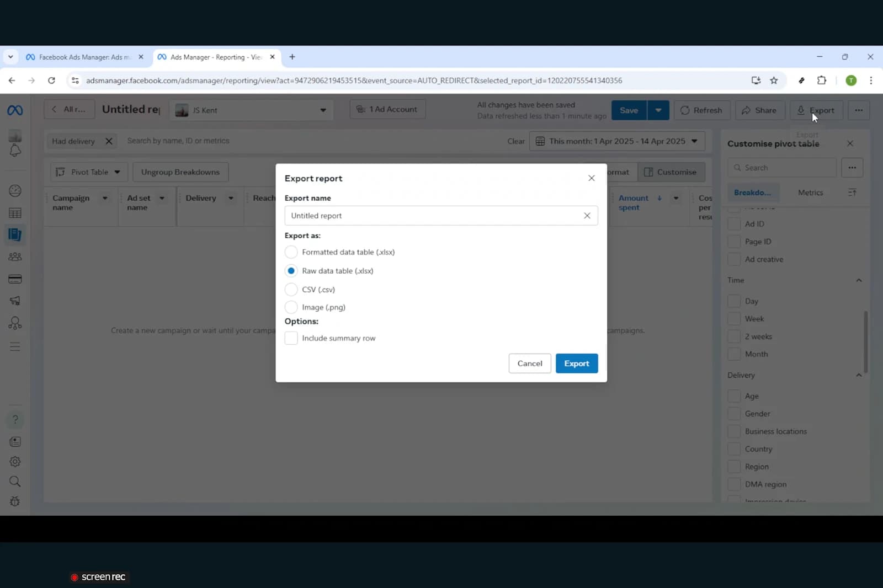The image size is (883, 588).
Task: Click the blue Export button
Action: pyautogui.click(x=576, y=364)
